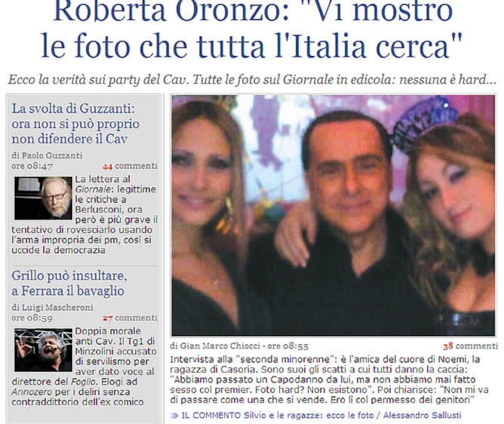The height and width of the screenshot is (424, 504).
Task: View the 27 commenti link
Action: point(130,318)
